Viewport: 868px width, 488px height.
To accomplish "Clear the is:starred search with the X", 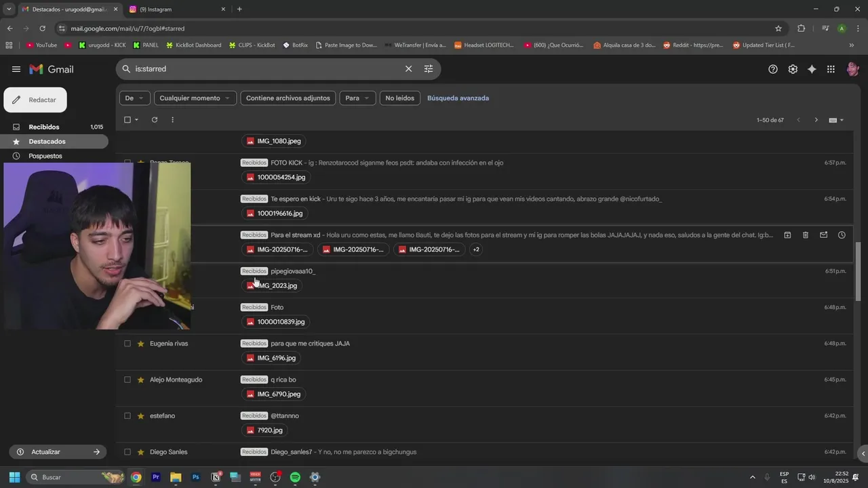I will [x=408, y=69].
